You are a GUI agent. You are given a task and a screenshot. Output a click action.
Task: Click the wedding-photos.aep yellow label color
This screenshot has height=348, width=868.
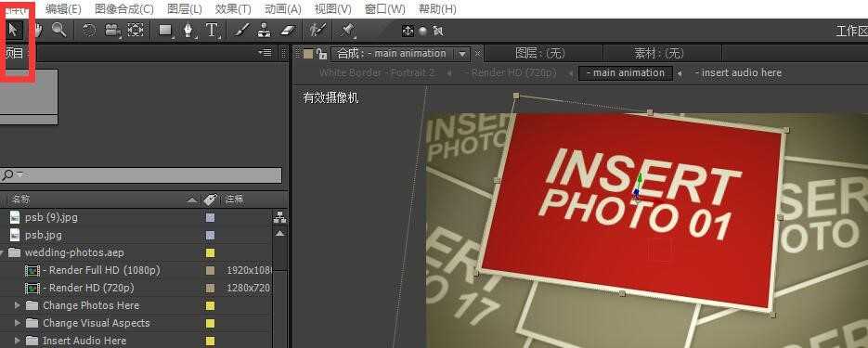coord(211,252)
